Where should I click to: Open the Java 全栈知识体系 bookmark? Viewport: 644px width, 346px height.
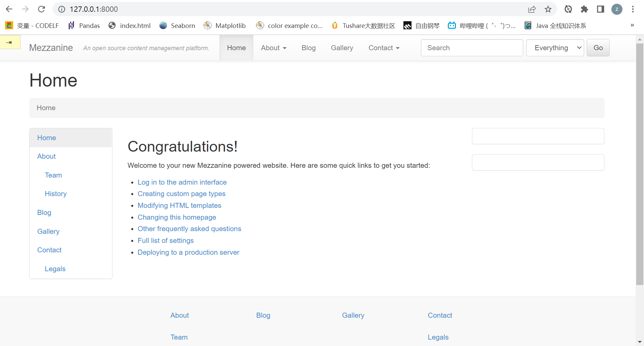[x=555, y=26]
